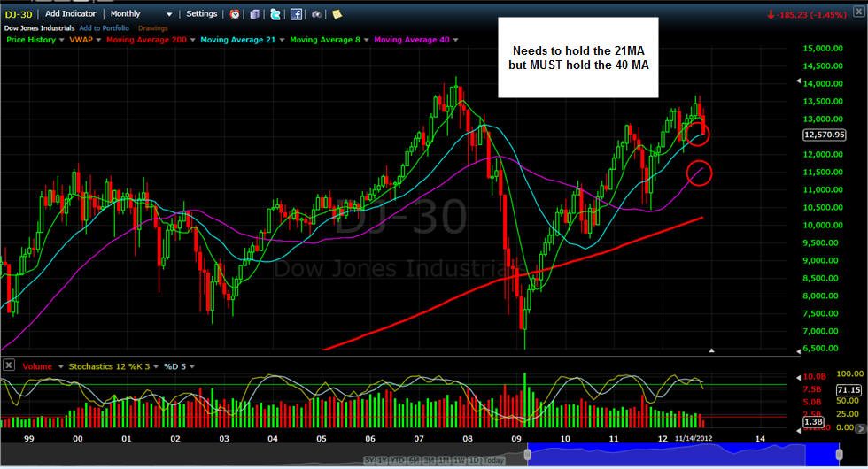Select the 1M range button
This screenshot has width=868, height=469.
point(445,460)
